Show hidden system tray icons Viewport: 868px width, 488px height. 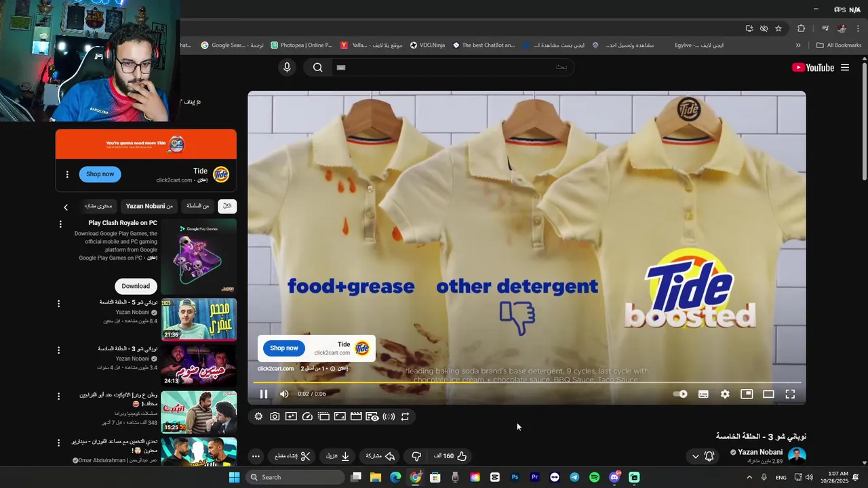tap(749, 477)
